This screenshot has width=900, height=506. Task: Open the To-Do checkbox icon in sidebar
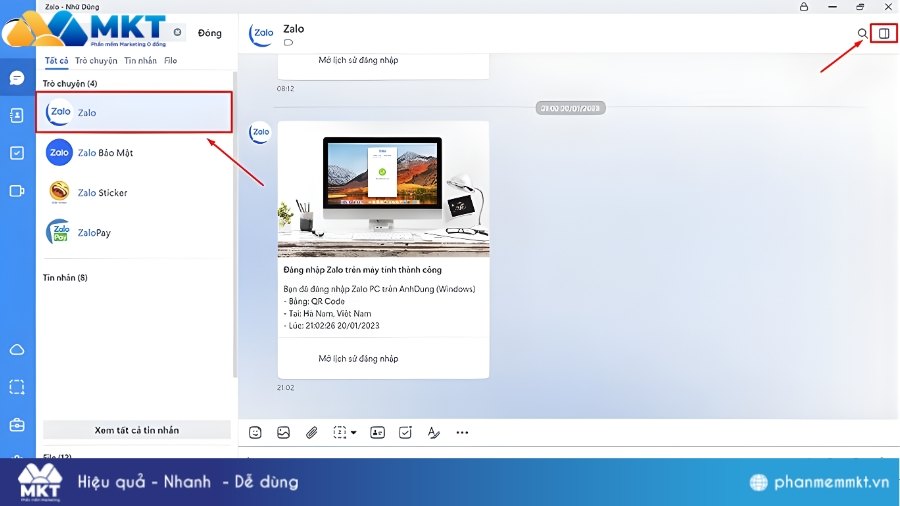coord(17,153)
